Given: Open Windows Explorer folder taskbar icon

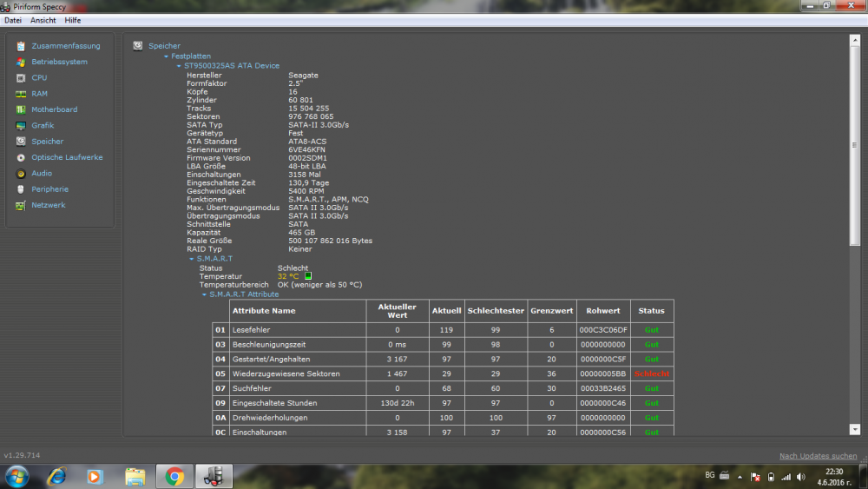Looking at the screenshot, I should pyautogui.click(x=135, y=476).
